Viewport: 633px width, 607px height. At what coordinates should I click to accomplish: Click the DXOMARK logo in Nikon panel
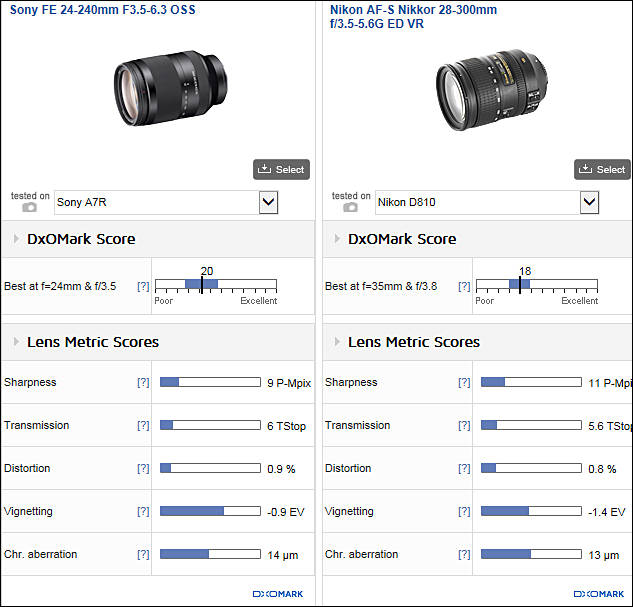[x=599, y=594]
